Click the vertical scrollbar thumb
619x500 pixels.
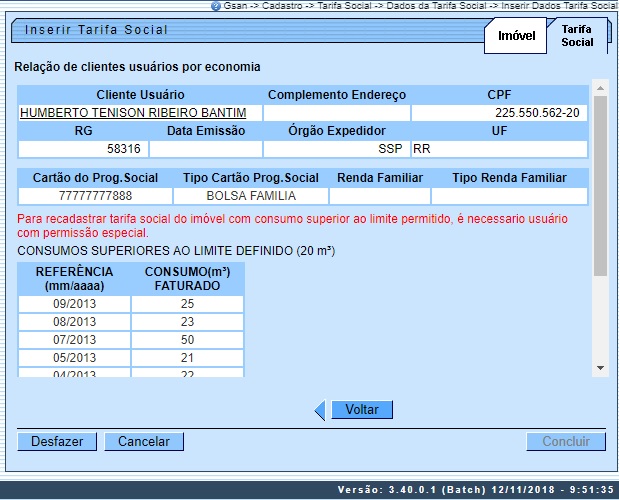(600, 185)
